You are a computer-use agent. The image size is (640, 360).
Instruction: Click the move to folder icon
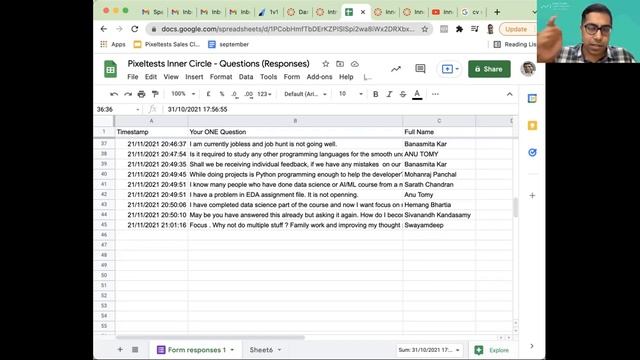point(340,64)
